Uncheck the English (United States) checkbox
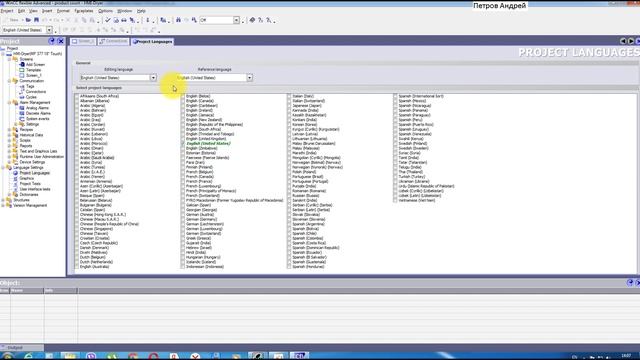The width and height of the screenshot is (640, 360). pyautogui.click(x=183, y=144)
